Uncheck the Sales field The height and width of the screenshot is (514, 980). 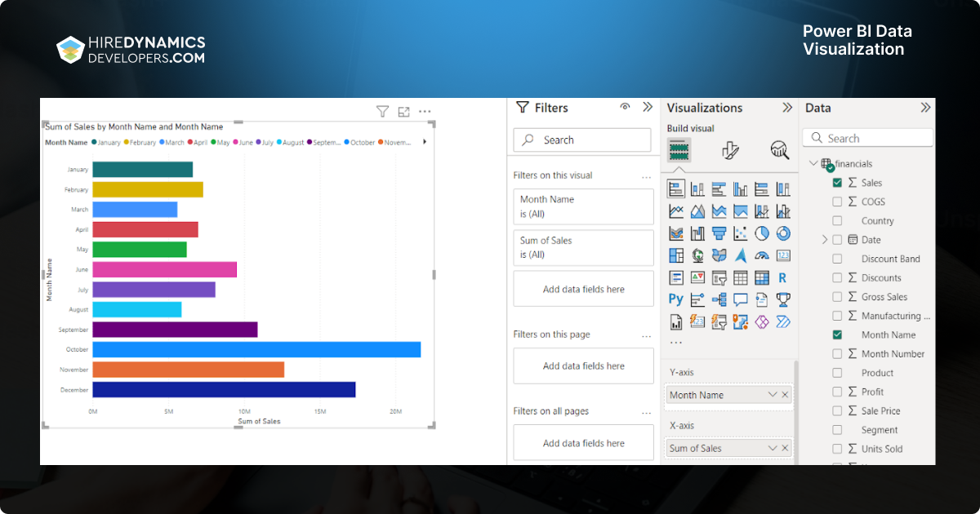pyautogui.click(x=837, y=183)
